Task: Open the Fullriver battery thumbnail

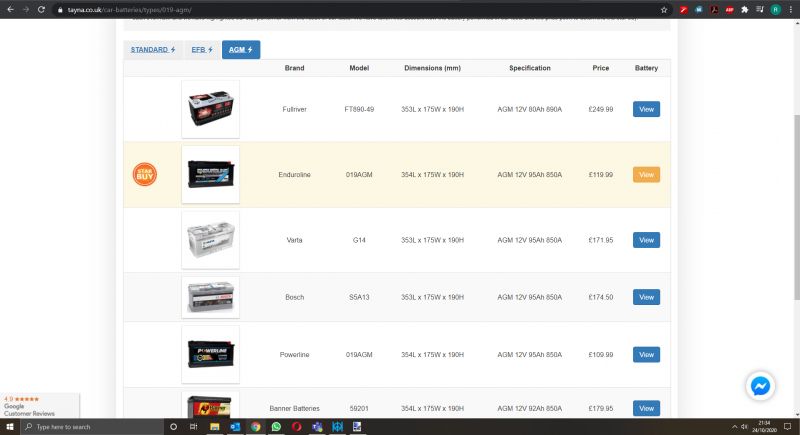Action: pos(211,109)
